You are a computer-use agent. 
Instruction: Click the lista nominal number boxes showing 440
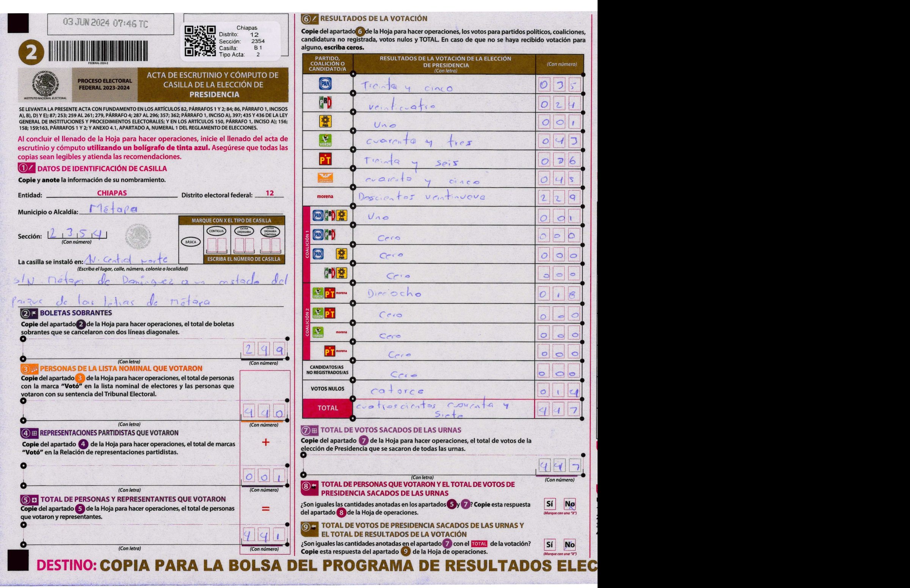[264, 412]
